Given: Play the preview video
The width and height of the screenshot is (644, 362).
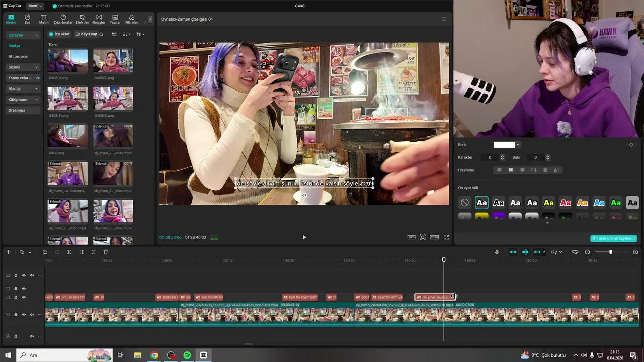Looking at the screenshot, I should [304, 237].
